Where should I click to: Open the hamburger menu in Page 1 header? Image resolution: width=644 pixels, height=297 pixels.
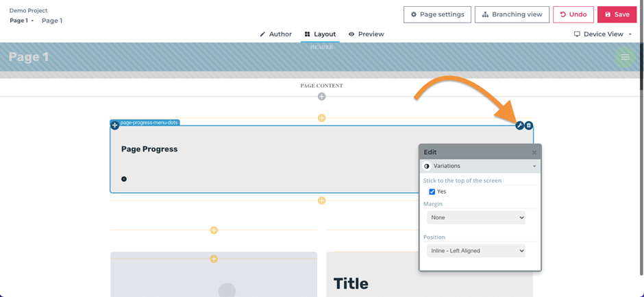pyautogui.click(x=625, y=57)
